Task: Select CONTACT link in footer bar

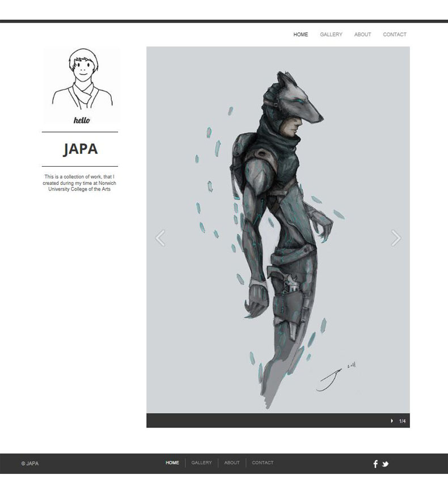Action: tap(263, 463)
